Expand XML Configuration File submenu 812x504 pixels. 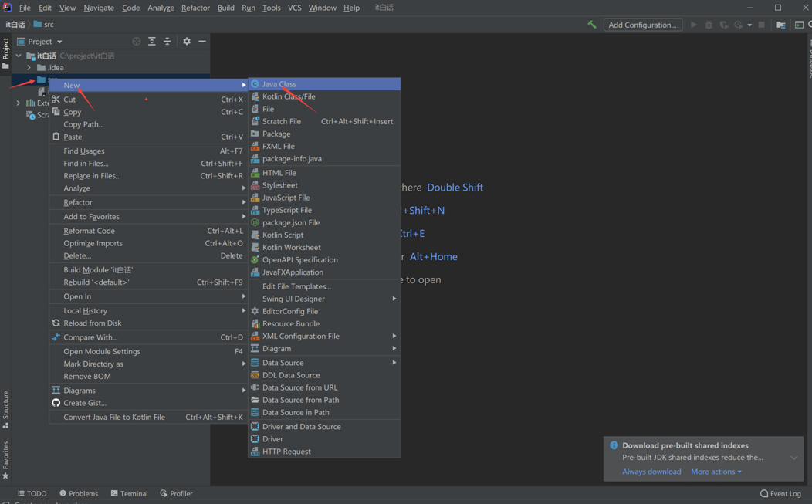[x=325, y=336]
